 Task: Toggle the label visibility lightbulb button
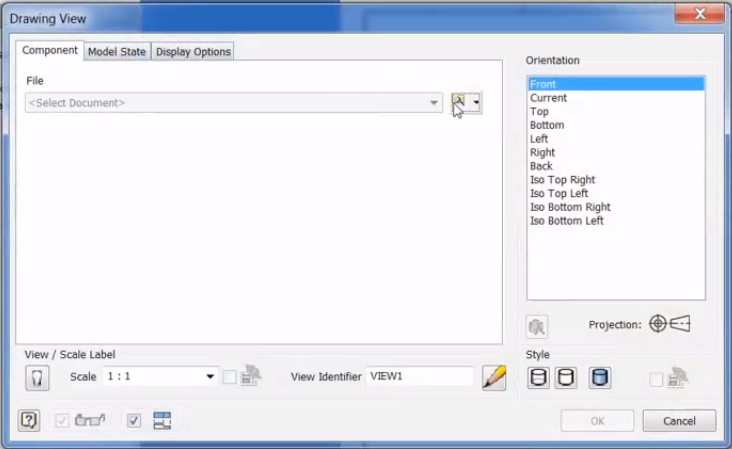[36, 377]
